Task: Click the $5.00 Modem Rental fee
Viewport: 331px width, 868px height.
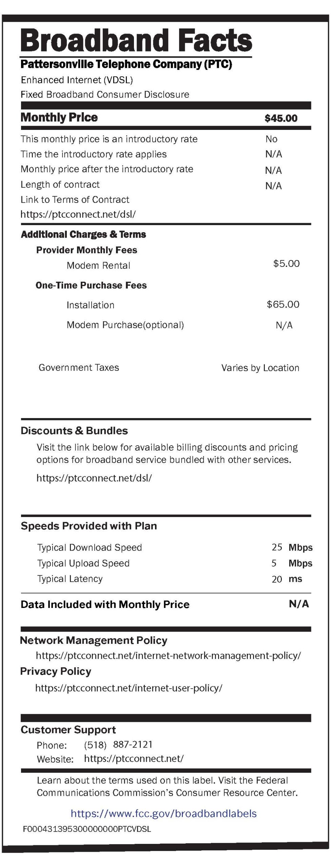Action: pyautogui.click(x=286, y=263)
